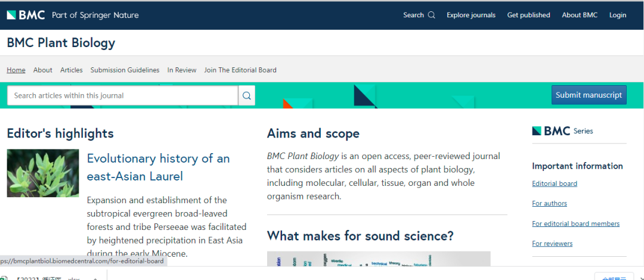Screen dimensions: 644x280
Task: Open the Articles menu item
Action: [x=72, y=70]
